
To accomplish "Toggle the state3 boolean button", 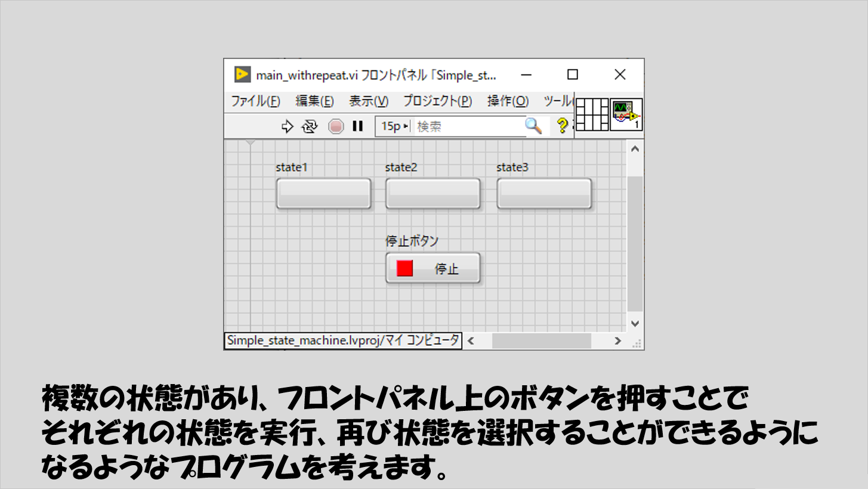I will click(544, 194).
